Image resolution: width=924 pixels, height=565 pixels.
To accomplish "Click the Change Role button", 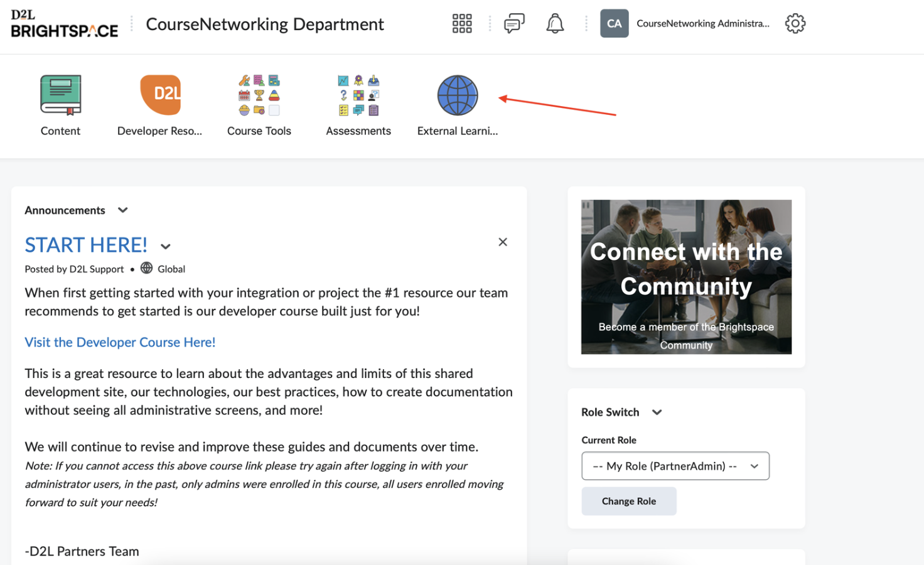I will coord(628,501).
